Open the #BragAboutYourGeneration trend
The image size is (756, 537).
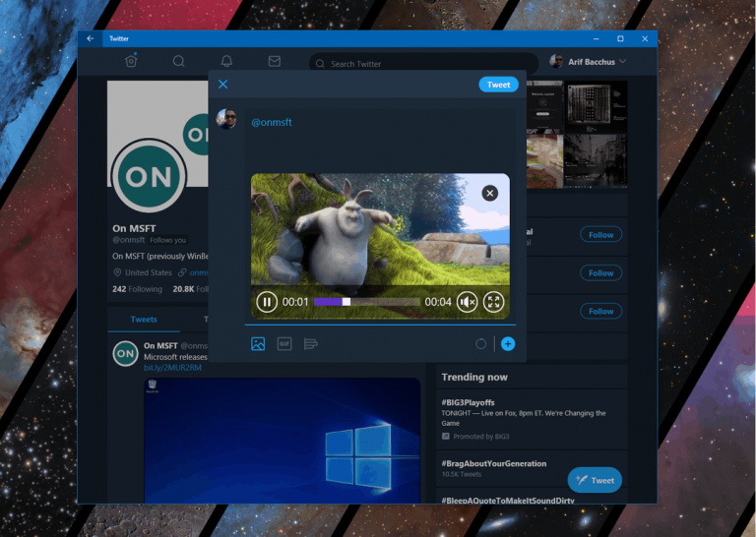[x=494, y=463]
